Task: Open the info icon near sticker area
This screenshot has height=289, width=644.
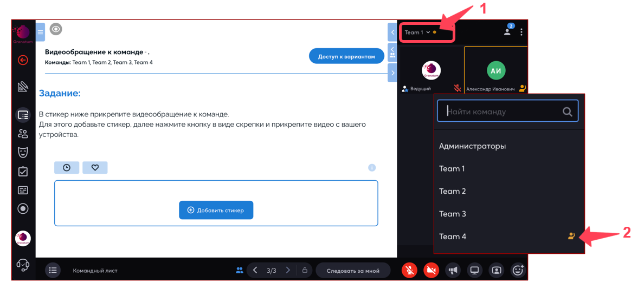Action: pyautogui.click(x=372, y=168)
